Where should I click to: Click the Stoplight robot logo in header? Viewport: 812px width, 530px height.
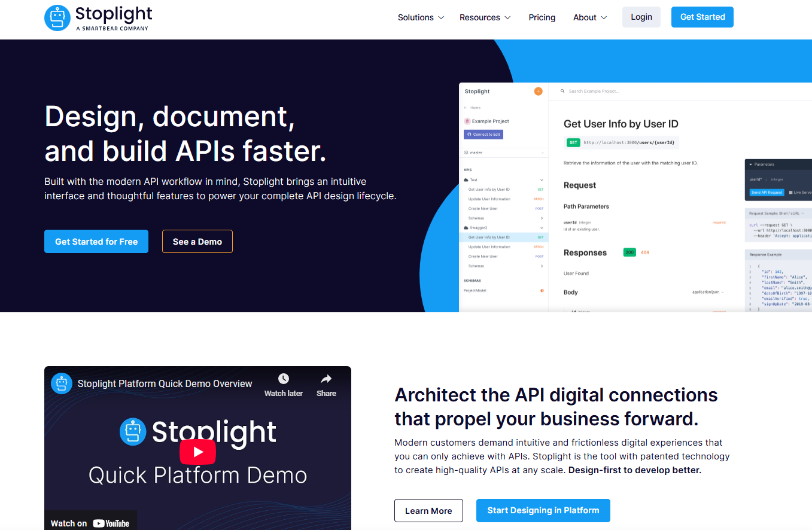[57, 18]
